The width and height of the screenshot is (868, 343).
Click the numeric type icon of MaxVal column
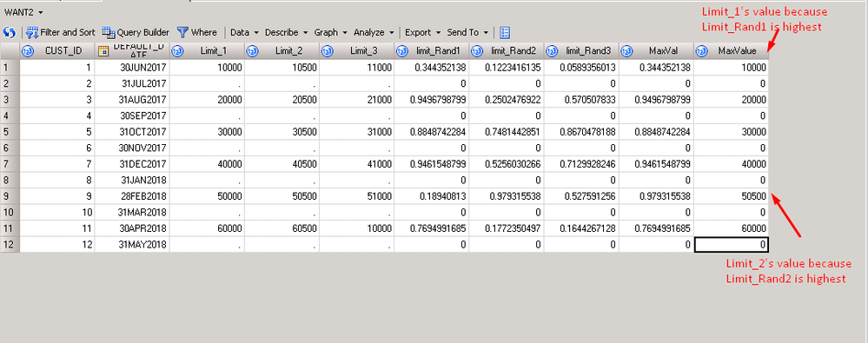click(626, 51)
